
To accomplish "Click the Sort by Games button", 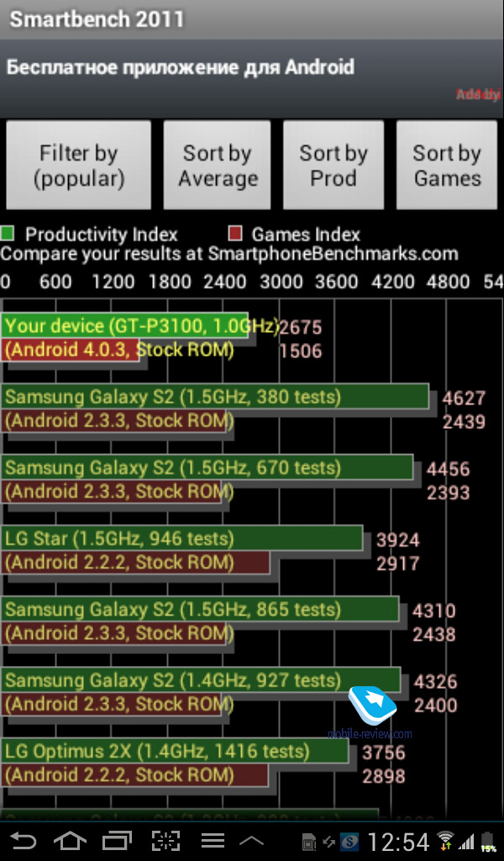I will (x=446, y=166).
